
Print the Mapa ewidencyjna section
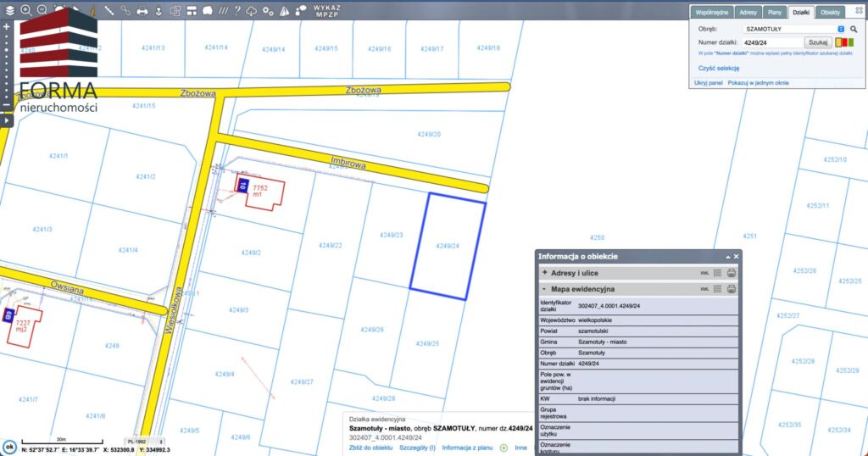click(x=732, y=289)
